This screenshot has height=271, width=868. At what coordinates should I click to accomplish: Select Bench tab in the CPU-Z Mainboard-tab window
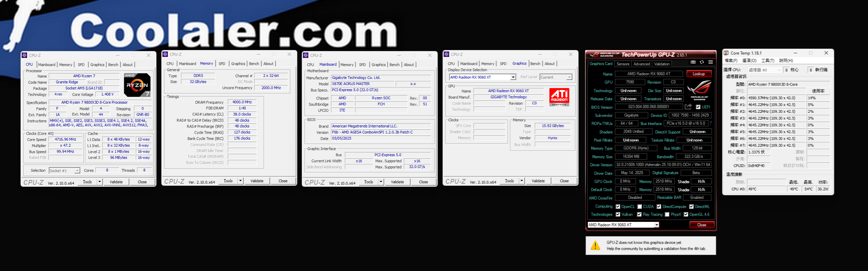coord(395,65)
